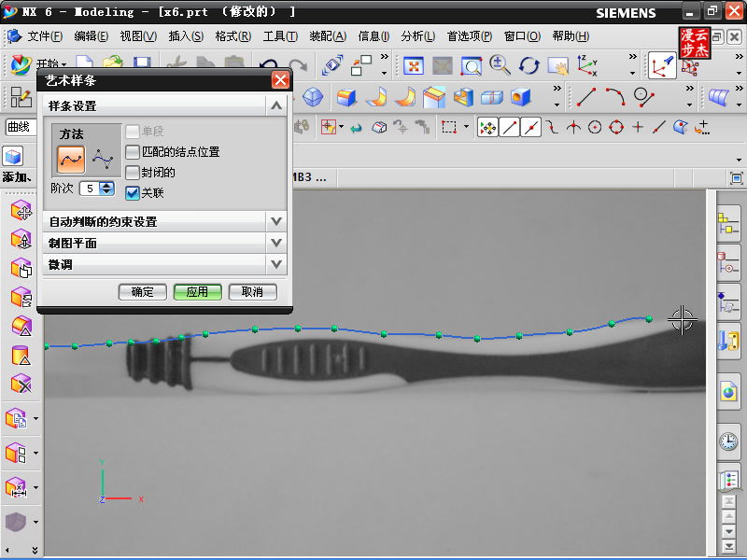This screenshot has height=560, width=747.
Task: Click the cylinder primitive icon in left sidebar
Action: [21, 356]
